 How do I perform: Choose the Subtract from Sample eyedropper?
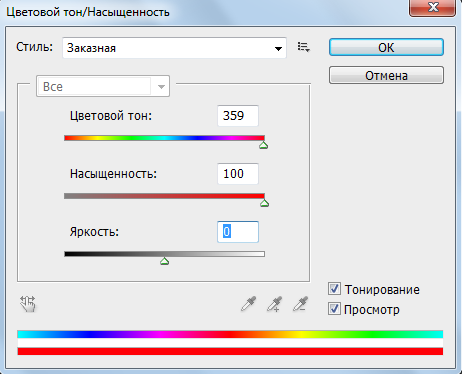point(301,304)
